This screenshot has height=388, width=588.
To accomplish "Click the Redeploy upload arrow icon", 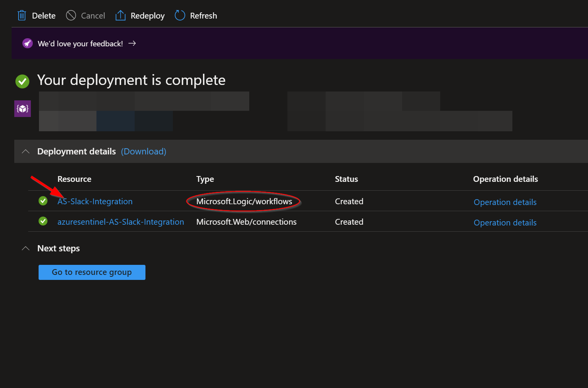I will click(120, 15).
